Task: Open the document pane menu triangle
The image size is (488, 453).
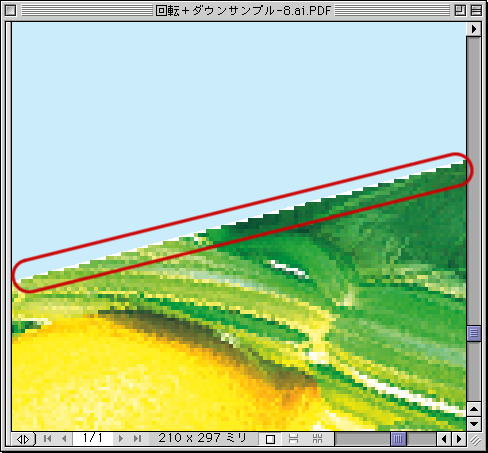Action: [474, 29]
